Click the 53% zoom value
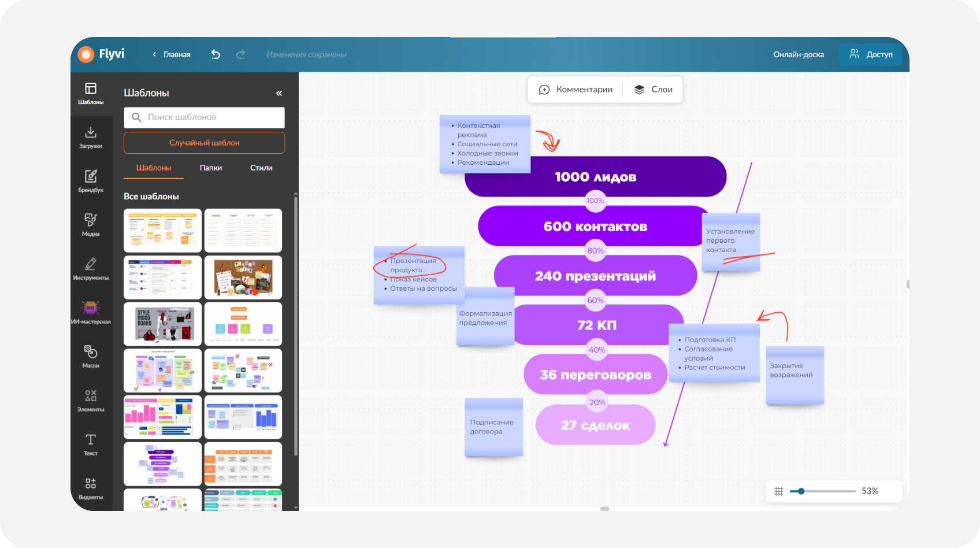The width and height of the screenshot is (980, 548). [x=870, y=491]
